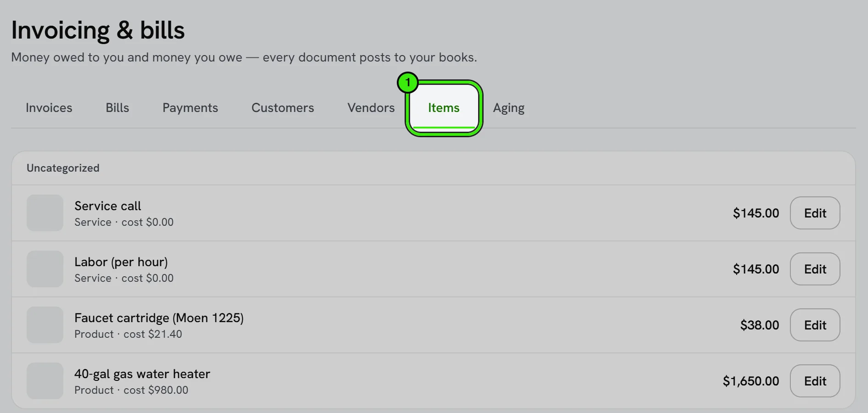
Task: Click the 'Product · cost $21.40' subtitle
Action: click(128, 334)
